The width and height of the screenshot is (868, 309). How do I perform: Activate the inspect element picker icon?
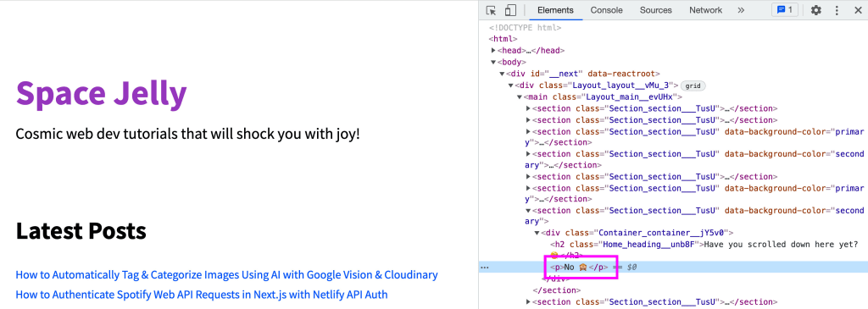pos(491,10)
